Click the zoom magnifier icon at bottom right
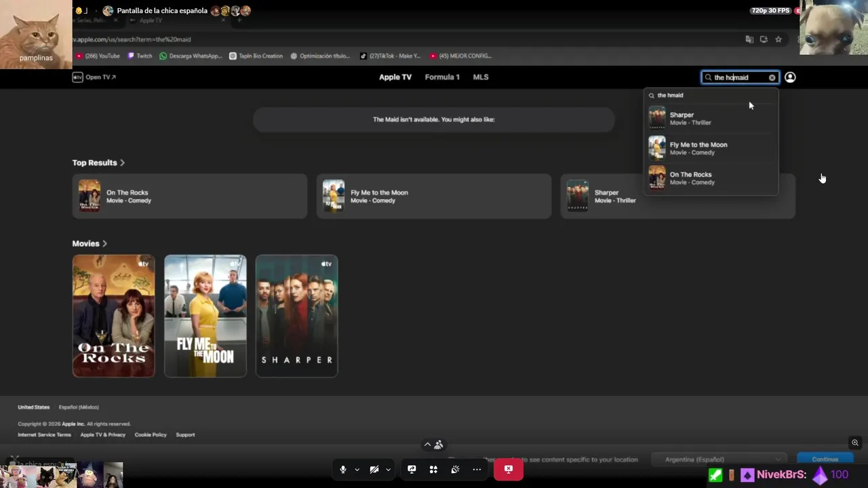 point(855,443)
